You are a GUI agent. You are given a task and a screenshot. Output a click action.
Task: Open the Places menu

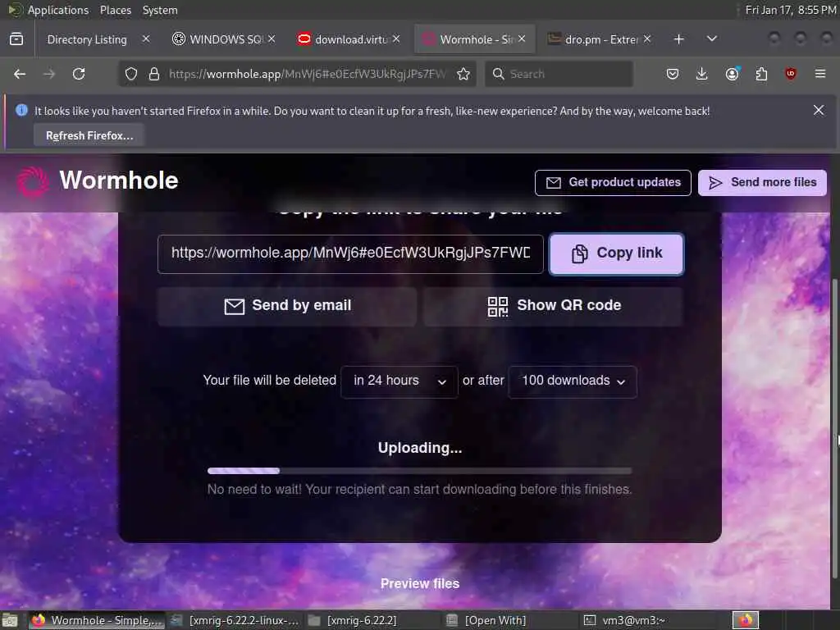[115, 10]
